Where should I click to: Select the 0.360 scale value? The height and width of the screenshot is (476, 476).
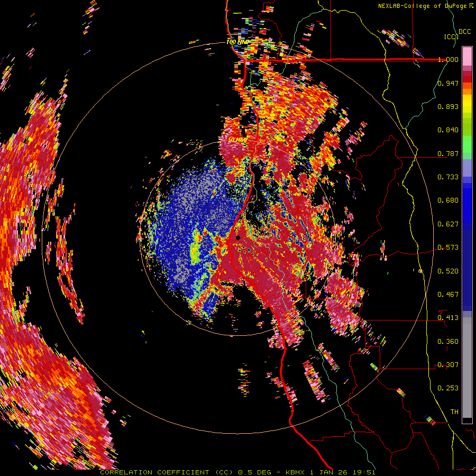[448, 342]
